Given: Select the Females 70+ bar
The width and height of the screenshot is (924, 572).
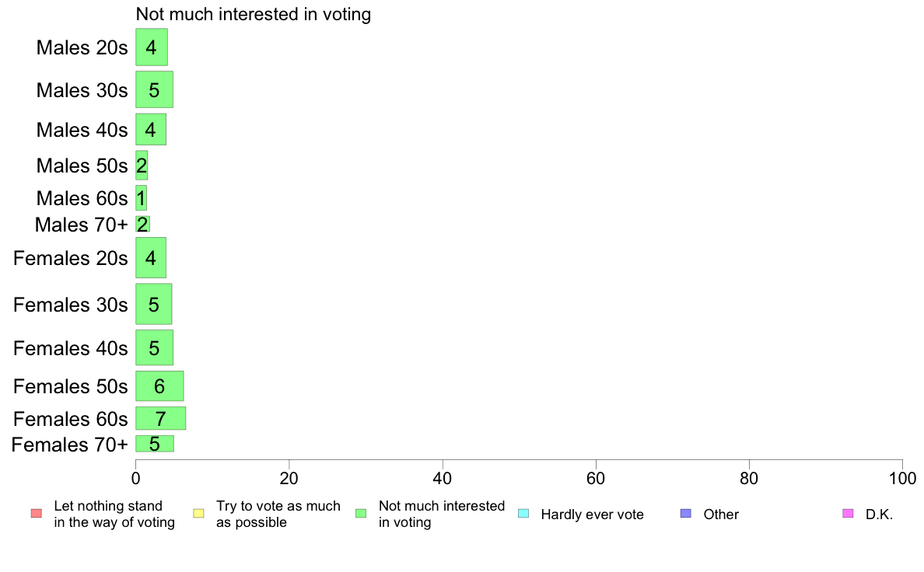Looking at the screenshot, I should point(155,444).
